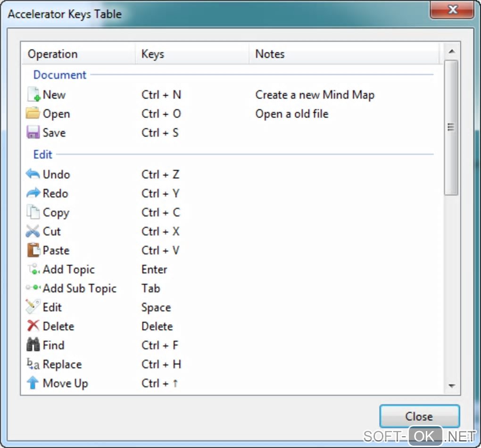Screen dimensions: 481x448
Task: Click the Open folder icon
Action: point(33,114)
